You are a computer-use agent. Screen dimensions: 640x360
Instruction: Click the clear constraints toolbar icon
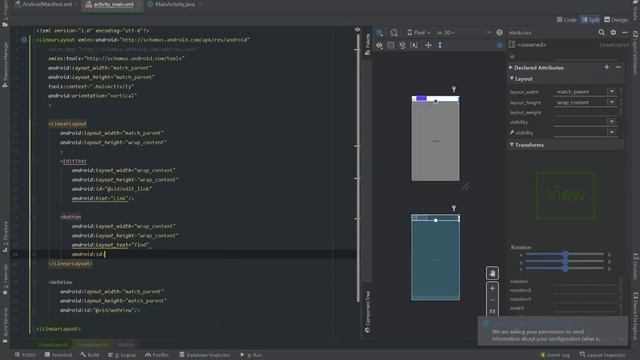pos(402,45)
